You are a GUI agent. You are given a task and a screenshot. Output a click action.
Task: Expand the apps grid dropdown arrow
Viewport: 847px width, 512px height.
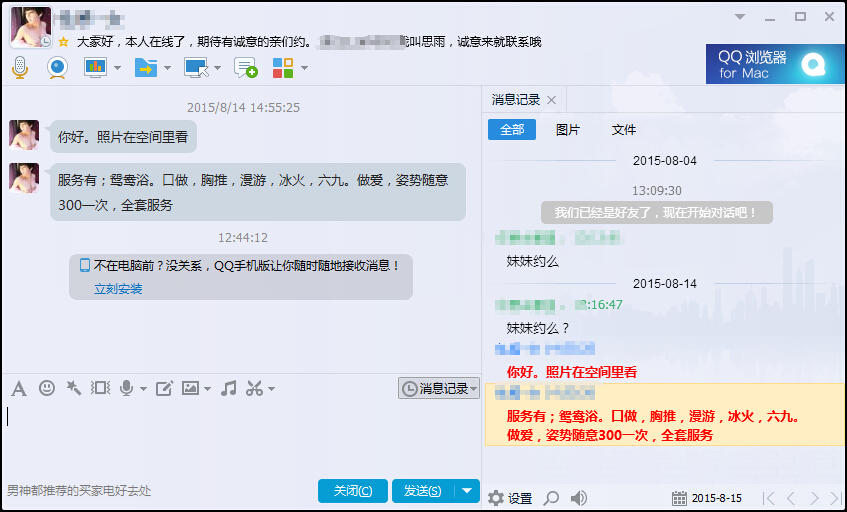[304, 68]
